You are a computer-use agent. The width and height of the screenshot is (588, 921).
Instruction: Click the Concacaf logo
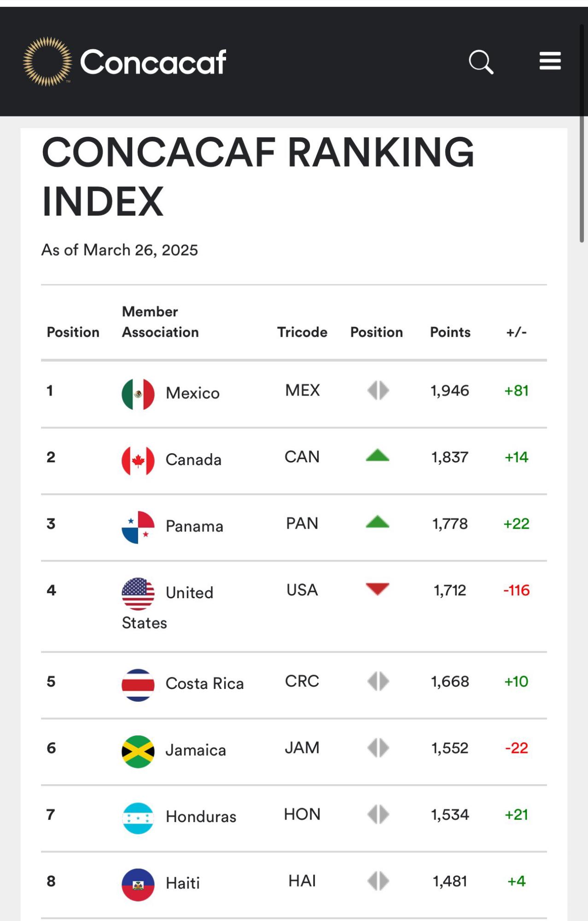124,61
